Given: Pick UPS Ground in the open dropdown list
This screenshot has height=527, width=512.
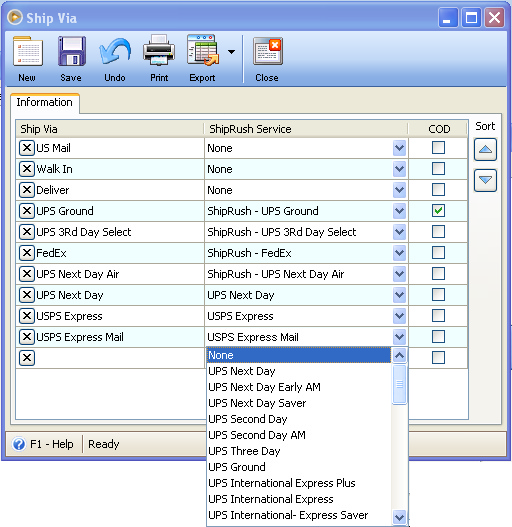Looking at the screenshot, I should pyautogui.click(x=299, y=467).
